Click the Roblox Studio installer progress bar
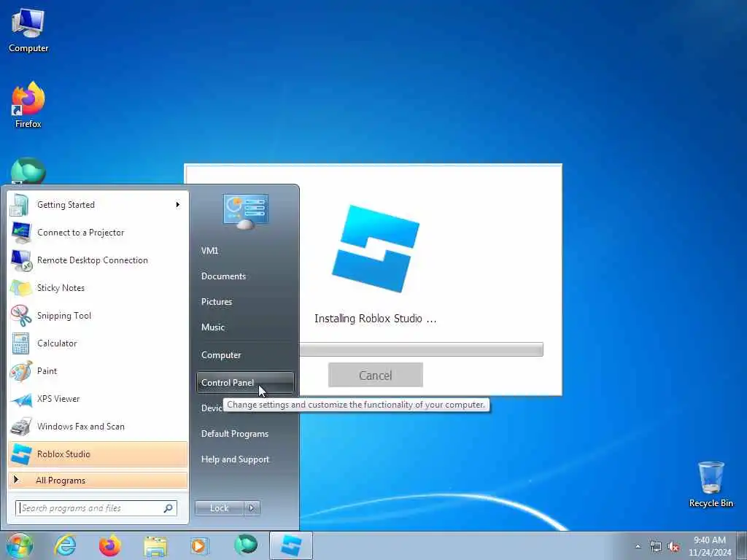Viewport: 747px width, 560px height. [421, 349]
